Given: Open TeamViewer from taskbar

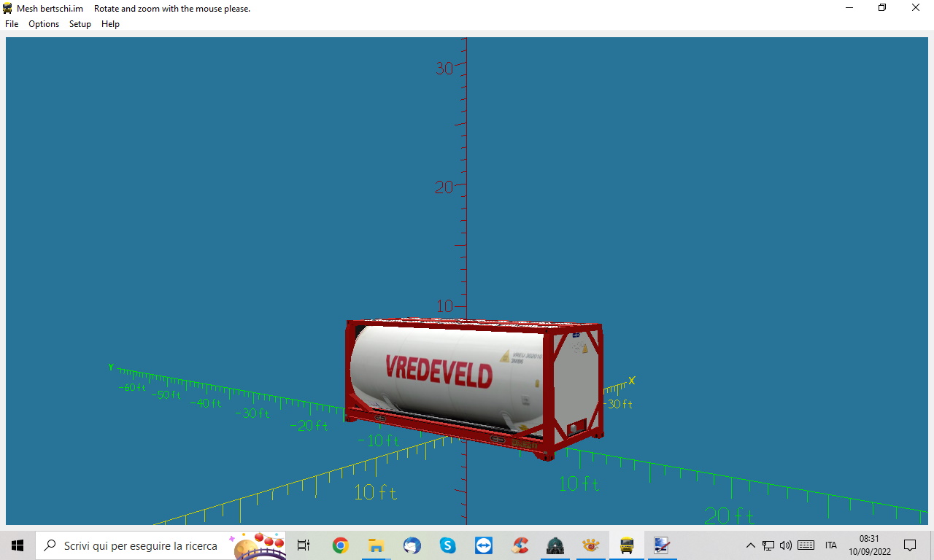Looking at the screenshot, I should tap(483, 545).
